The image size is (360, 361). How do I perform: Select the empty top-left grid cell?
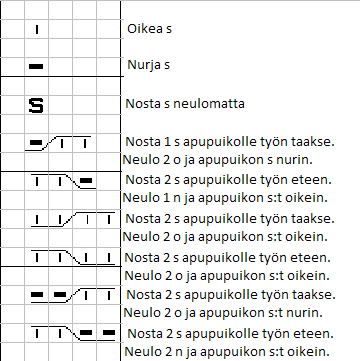(13, 10)
